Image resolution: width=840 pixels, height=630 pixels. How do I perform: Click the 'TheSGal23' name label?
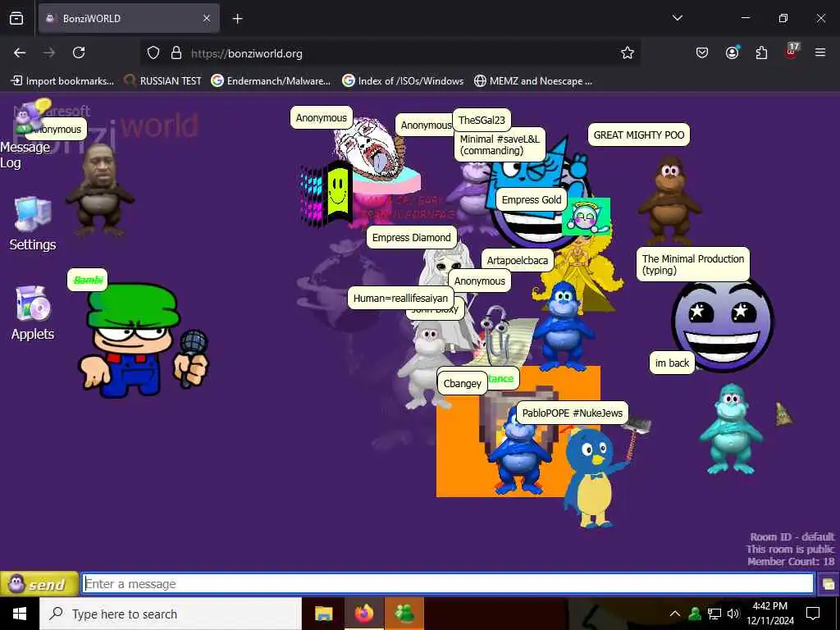pyautogui.click(x=482, y=120)
